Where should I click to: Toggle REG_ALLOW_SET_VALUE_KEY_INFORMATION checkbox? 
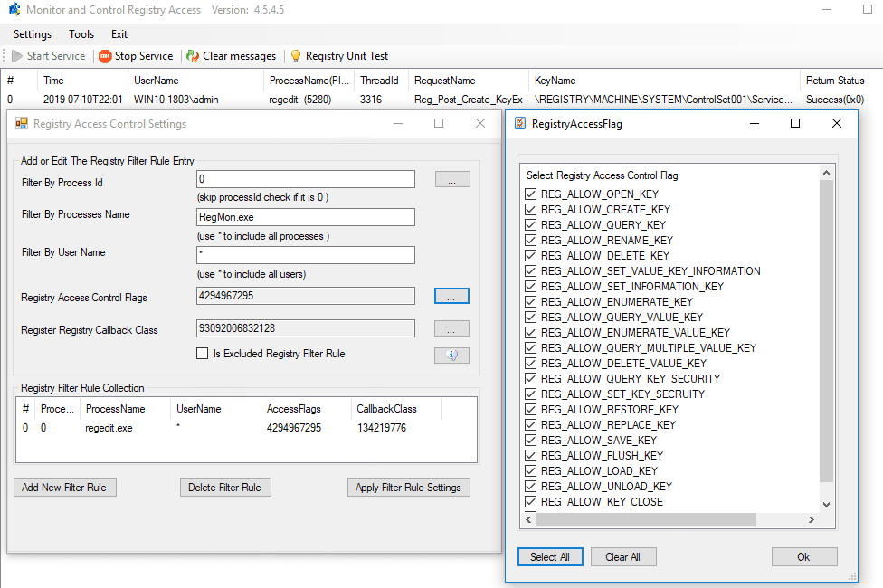[x=530, y=270]
